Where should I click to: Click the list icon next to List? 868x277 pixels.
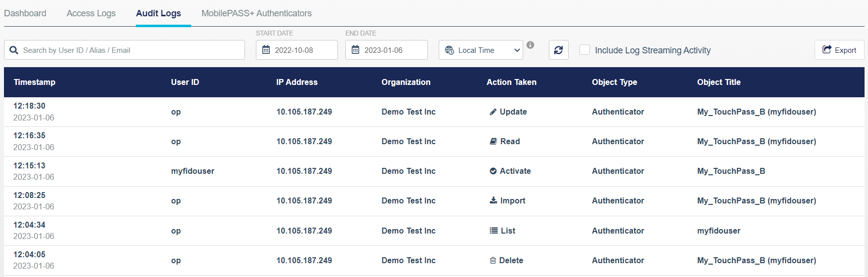pyautogui.click(x=493, y=231)
